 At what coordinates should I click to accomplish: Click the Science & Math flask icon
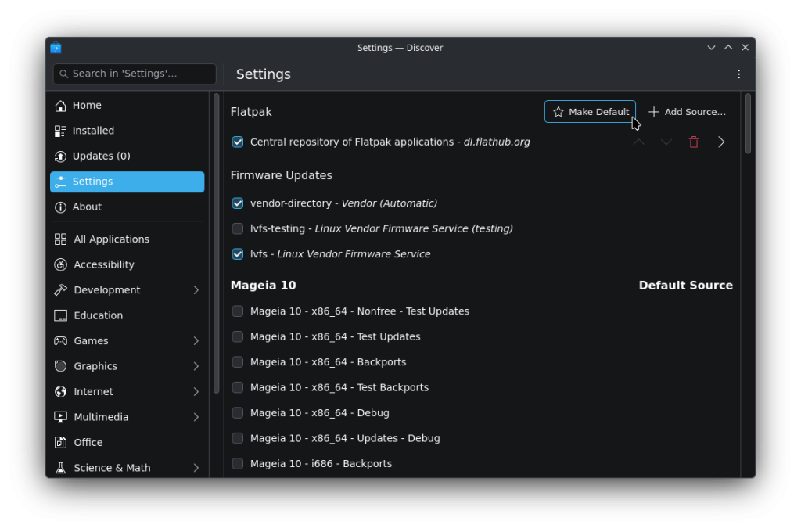60,468
